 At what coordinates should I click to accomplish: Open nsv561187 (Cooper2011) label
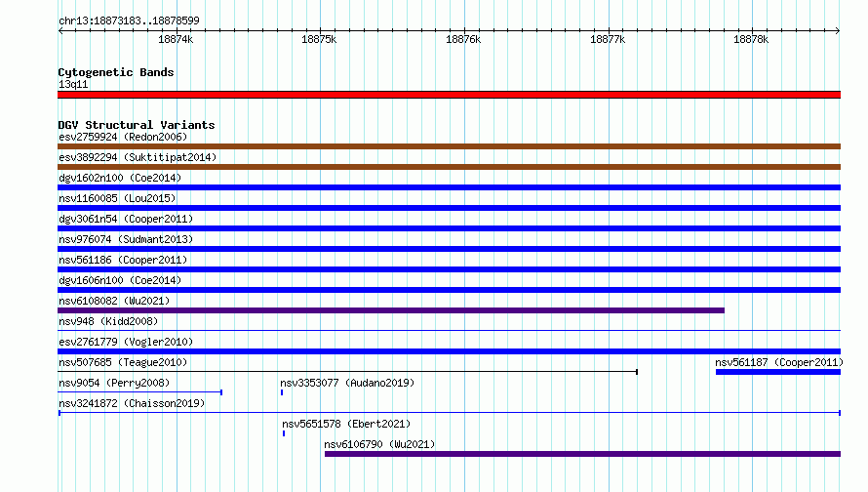(779, 362)
